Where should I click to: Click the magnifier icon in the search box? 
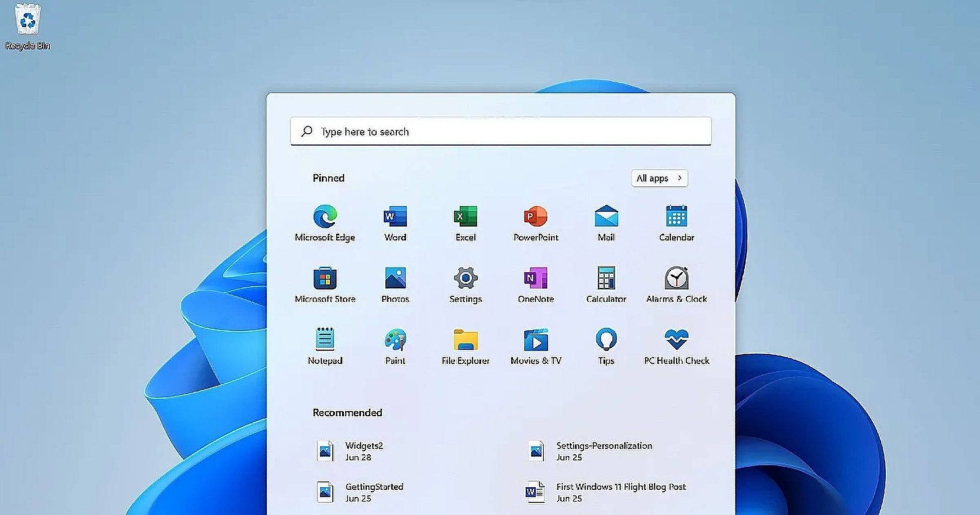point(307,131)
